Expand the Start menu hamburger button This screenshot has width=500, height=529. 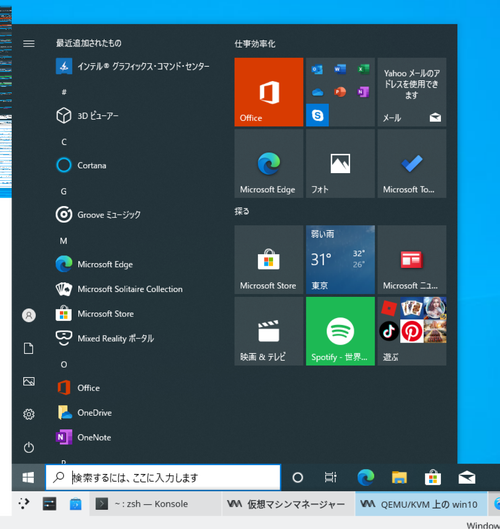point(29,44)
